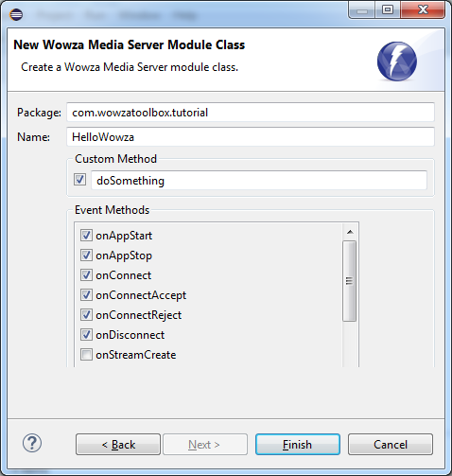Click the Eclipse icon in title bar

click(16, 14)
